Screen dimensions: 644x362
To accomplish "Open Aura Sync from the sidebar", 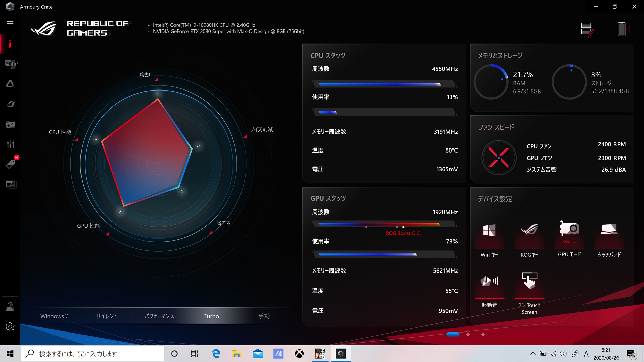I will pos(10,84).
